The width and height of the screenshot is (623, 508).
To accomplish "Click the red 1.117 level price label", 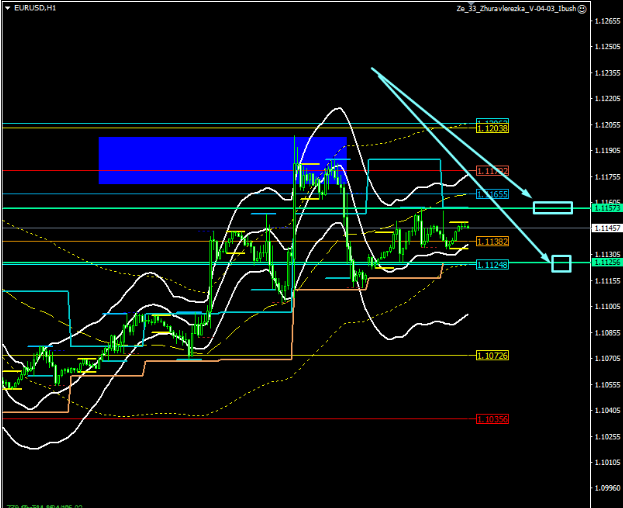I will [492, 171].
